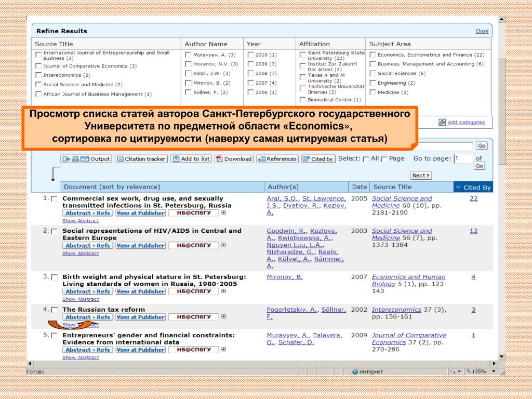Check author Muravyev, A. filter
Viewport: 532px width, 399px height.
[x=188, y=55]
